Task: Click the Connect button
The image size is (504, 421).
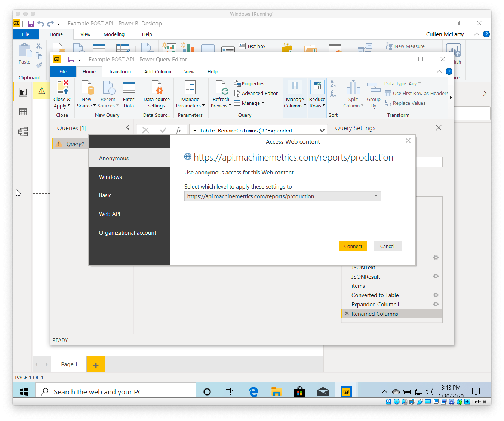Action: pyautogui.click(x=353, y=246)
